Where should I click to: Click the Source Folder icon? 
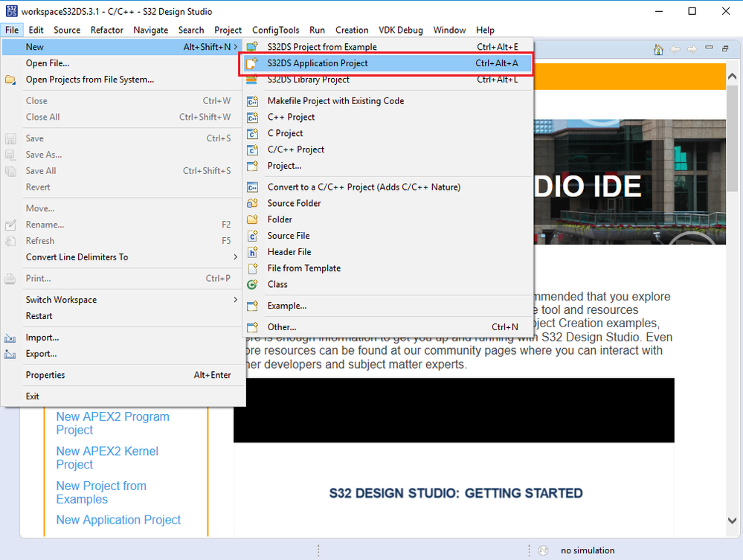point(253,203)
